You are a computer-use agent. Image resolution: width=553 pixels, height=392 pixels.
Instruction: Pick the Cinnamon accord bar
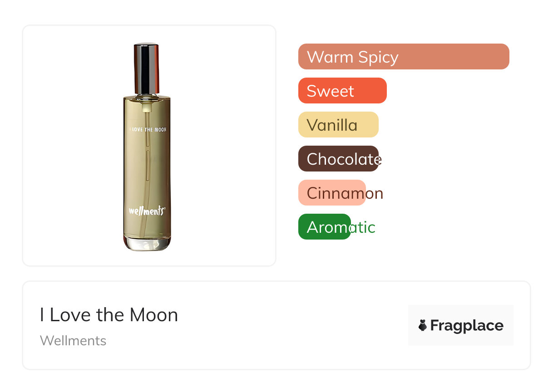tap(332, 193)
